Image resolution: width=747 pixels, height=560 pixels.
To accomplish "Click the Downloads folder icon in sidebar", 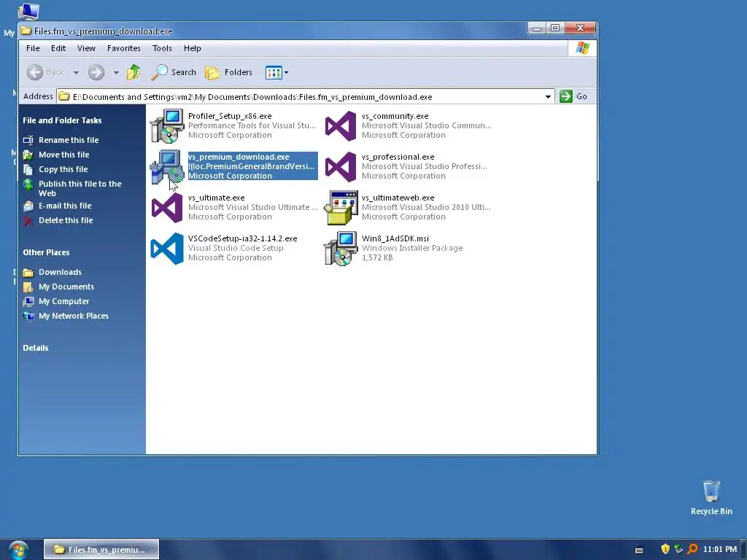I will [x=28, y=273].
